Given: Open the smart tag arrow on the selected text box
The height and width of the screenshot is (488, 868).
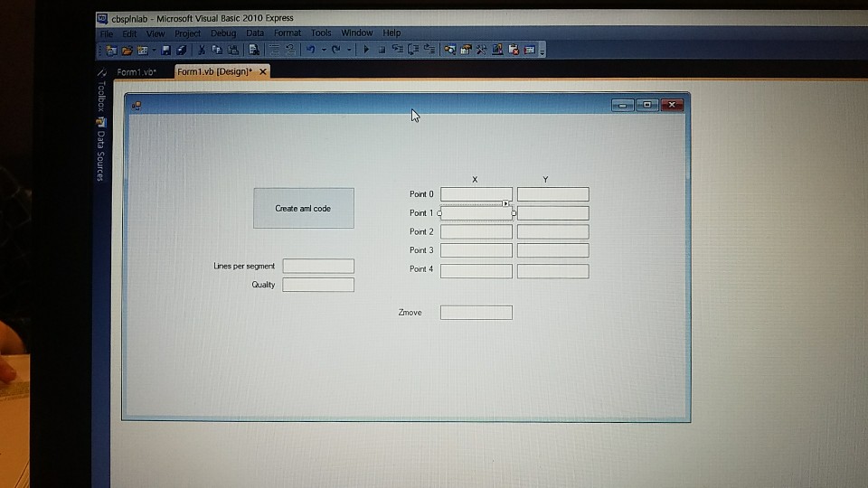Looking at the screenshot, I should [505, 203].
